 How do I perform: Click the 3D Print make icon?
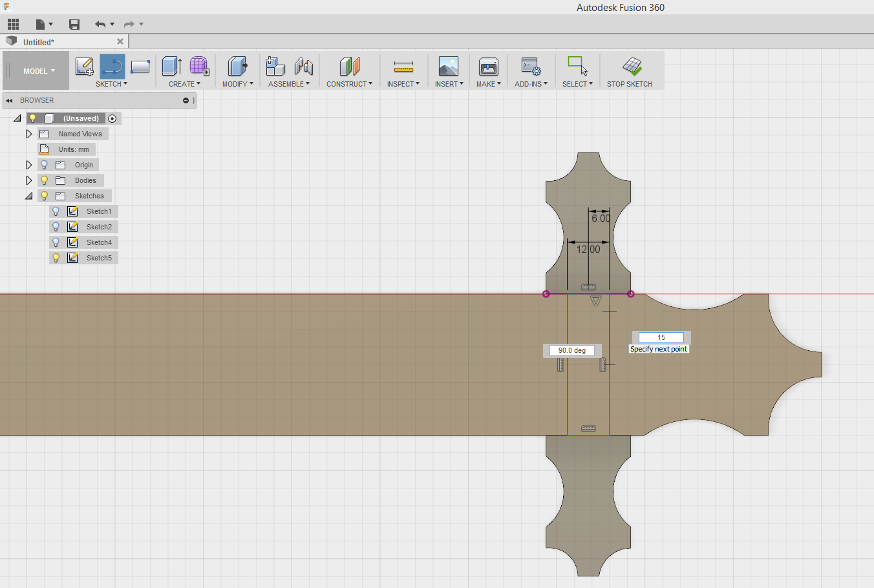(x=489, y=66)
